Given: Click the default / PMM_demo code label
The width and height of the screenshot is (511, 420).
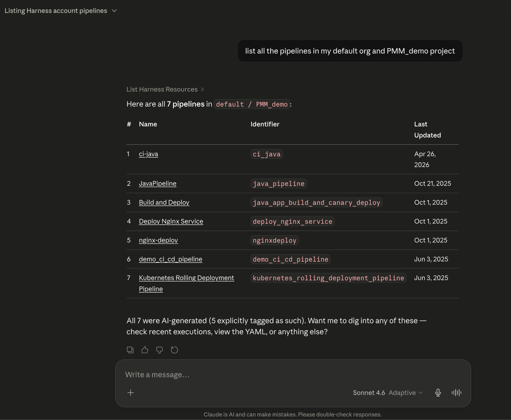Looking at the screenshot, I should (252, 104).
